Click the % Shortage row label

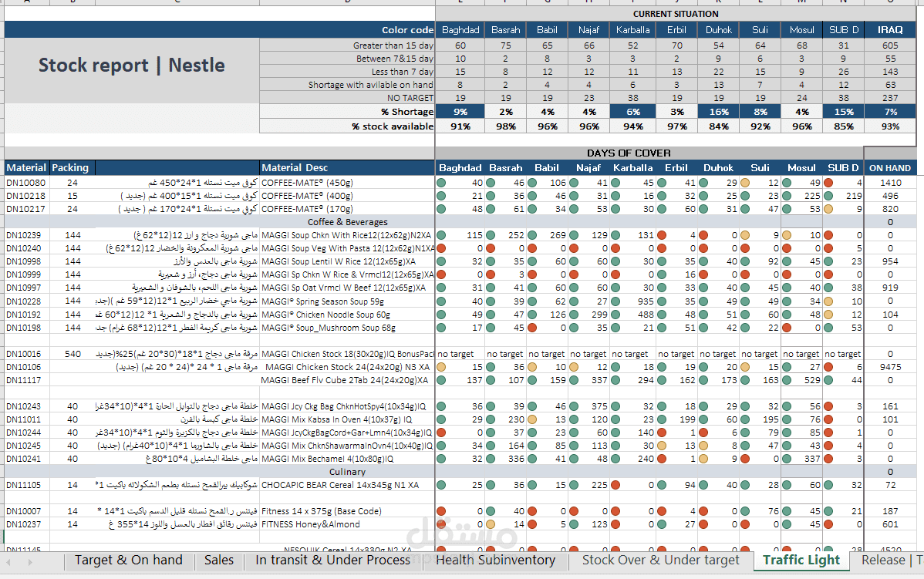pyautogui.click(x=407, y=112)
